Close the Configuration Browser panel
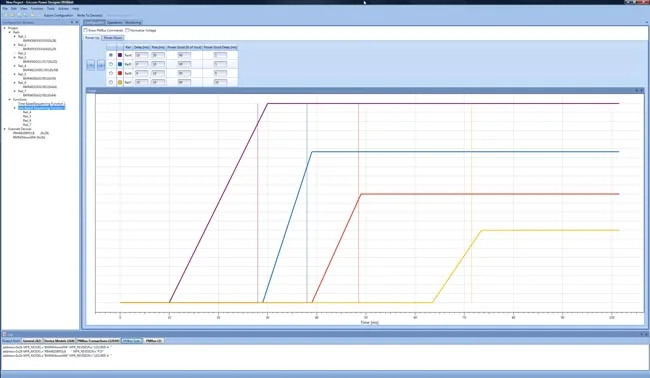650x378 pixels. (x=77, y=22)
